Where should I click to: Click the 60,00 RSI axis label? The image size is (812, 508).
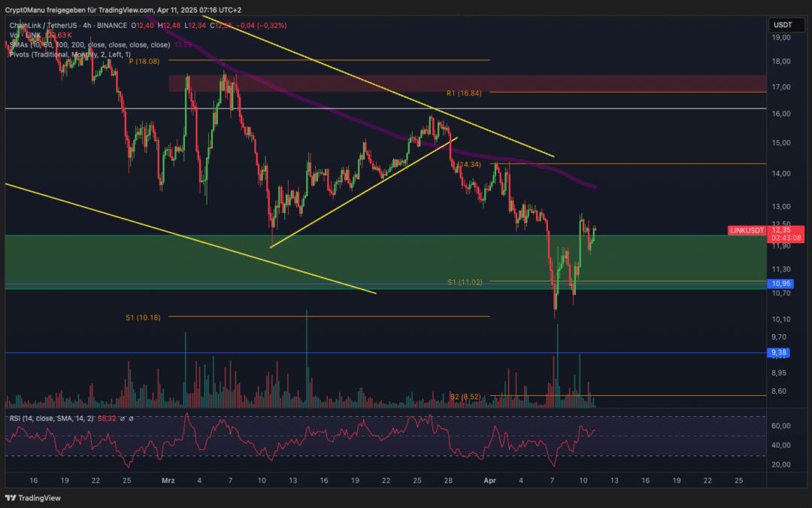pyautogui.click(x=781, y=426)
